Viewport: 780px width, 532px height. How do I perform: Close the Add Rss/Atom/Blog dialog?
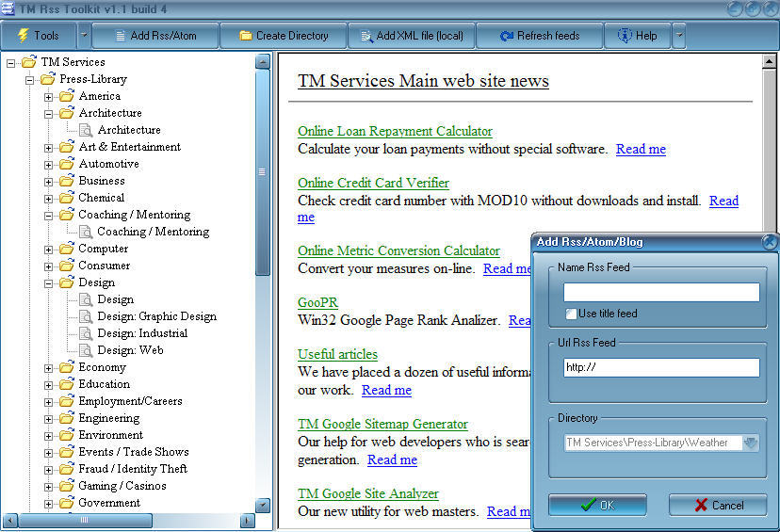(770, 242)
